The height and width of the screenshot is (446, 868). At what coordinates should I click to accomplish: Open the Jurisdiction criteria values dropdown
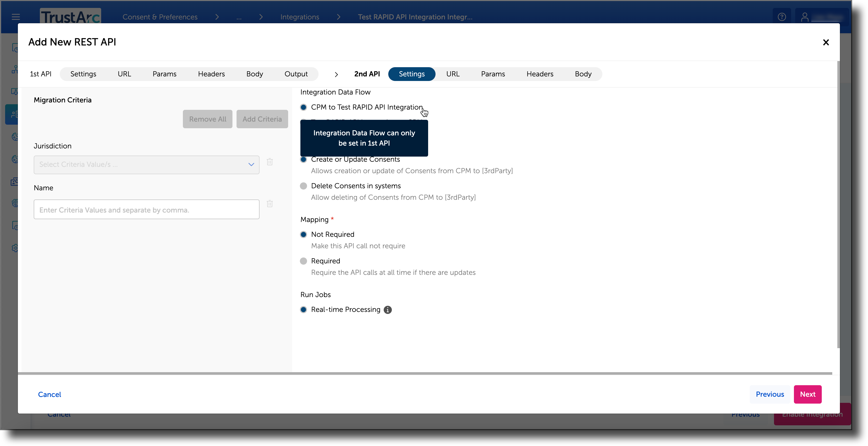click(x=146, y=165)
